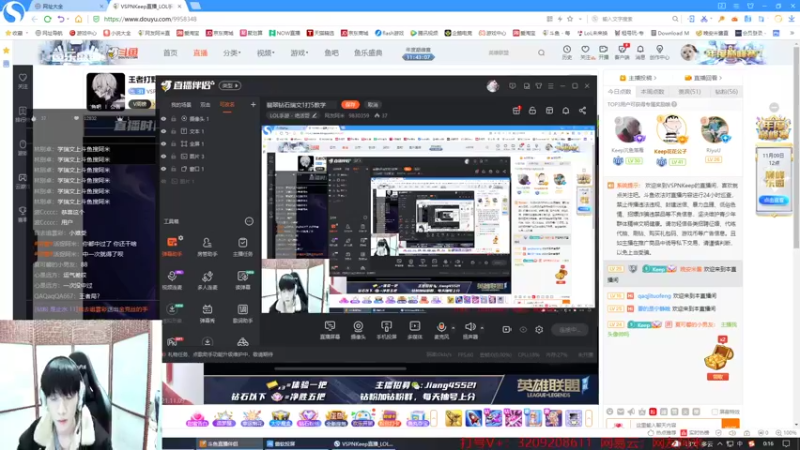Add 手机投屏 phone cast source
Screen dimensions: 800x450
pyautogui.click(x=386, y=330)
